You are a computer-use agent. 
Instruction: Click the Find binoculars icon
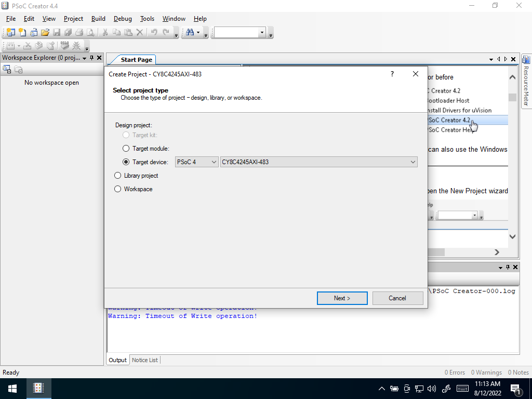coord(190,32)
